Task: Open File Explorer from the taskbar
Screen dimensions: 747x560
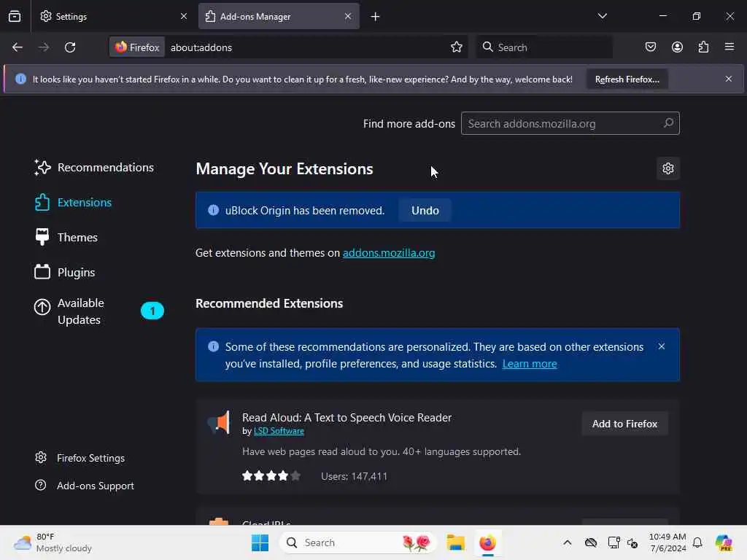Action: coord(455,542)
